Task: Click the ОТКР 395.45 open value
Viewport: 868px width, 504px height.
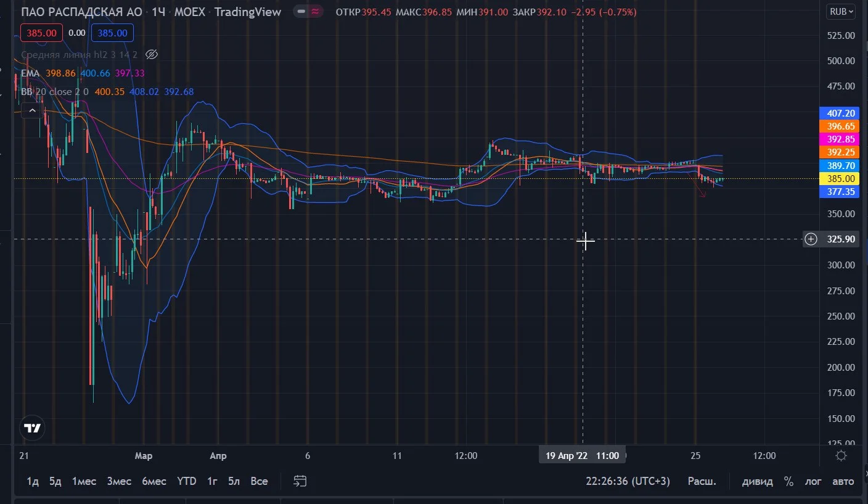Action: [364, 12]
